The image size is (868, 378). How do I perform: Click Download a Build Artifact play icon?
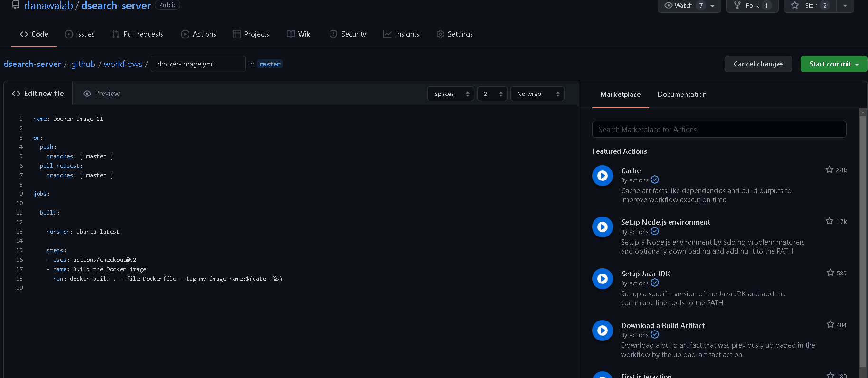coord(603,331)
